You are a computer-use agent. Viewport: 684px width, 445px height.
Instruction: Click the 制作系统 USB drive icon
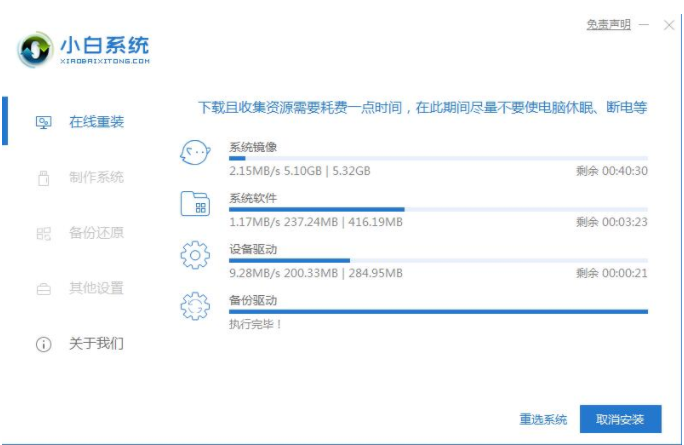click(x=43, y=178)
